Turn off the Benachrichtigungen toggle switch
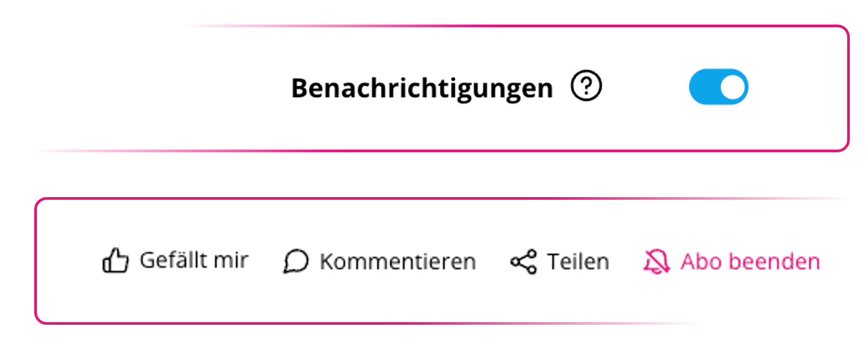Image resolution: width=868 pixels, height=344 pixels. [718, 87]
